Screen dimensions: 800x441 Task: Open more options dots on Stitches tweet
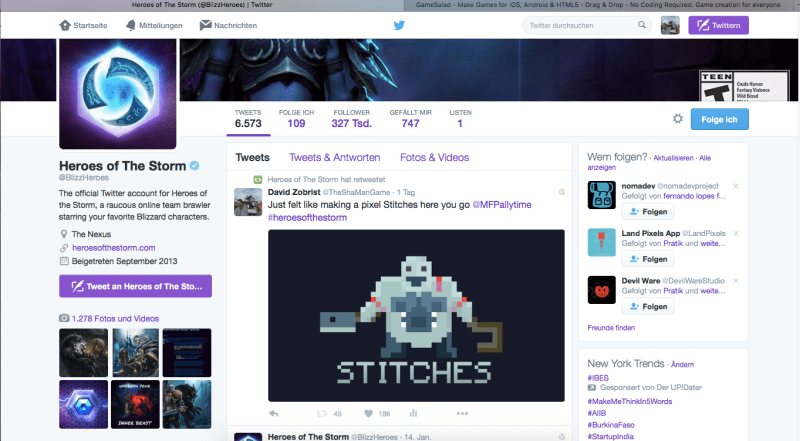pos(462,413)
